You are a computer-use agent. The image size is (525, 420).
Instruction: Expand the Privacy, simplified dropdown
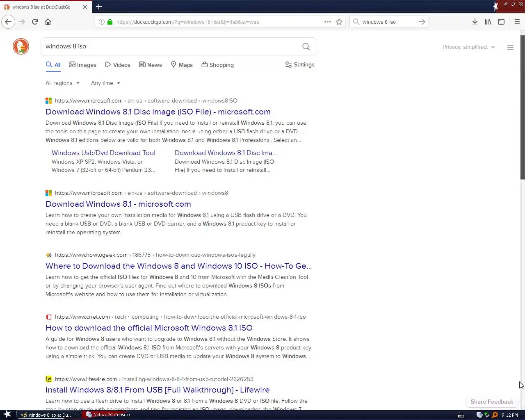(x=469, y=47)
